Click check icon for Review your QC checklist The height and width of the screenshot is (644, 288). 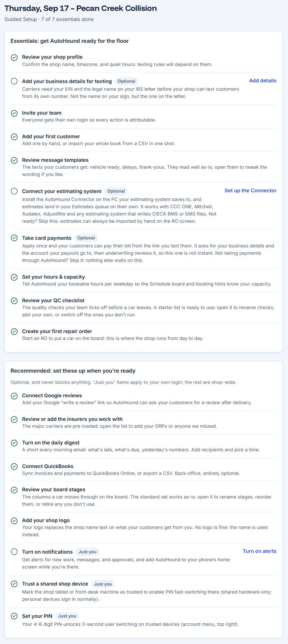coord(14,301)
